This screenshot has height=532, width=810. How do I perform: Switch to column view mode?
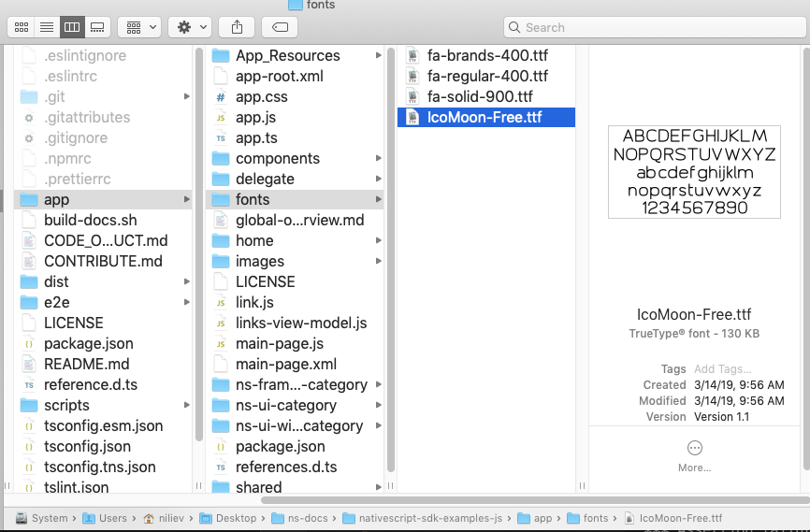pos(72,27)
